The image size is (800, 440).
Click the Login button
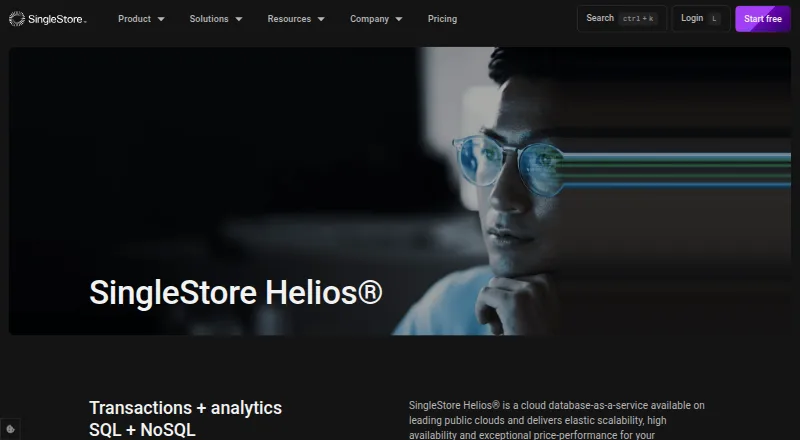point(701,18)
